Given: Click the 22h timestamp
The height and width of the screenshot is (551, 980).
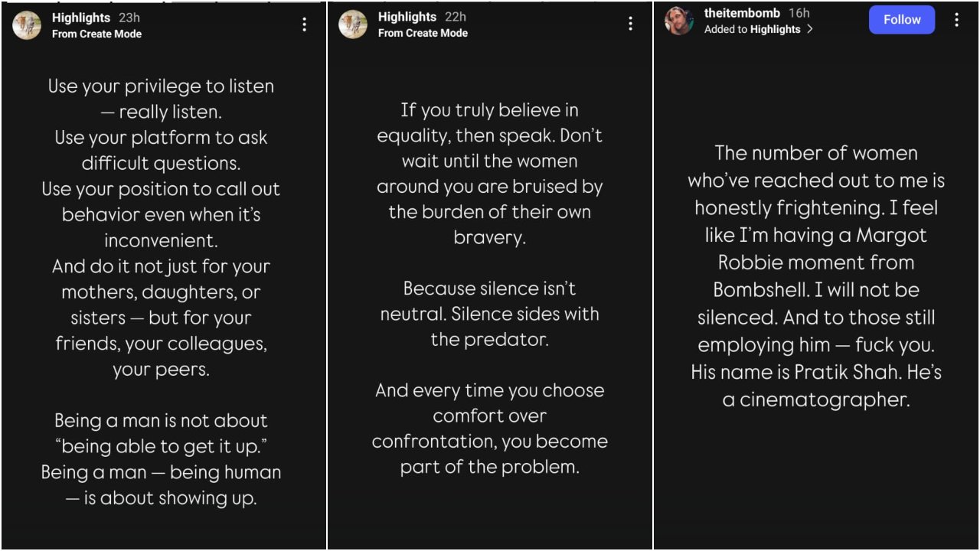Looking at the screenshot, I should click(x=456, y=17).
